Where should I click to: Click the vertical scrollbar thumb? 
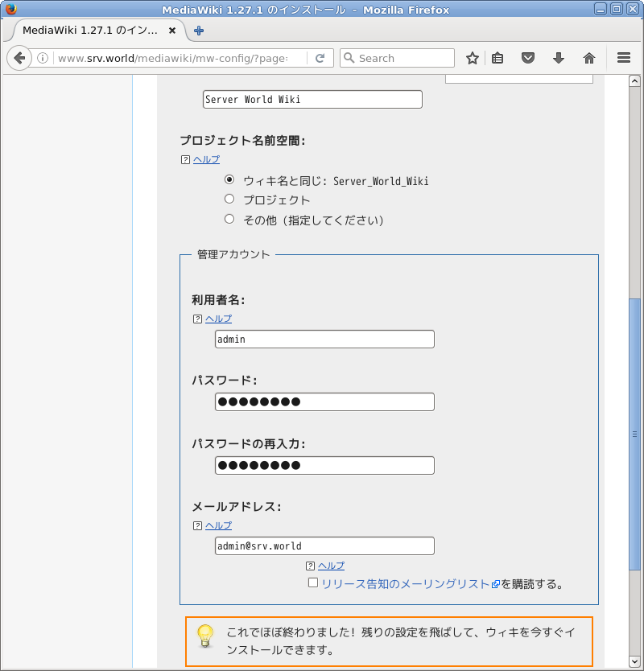tap(634, 434)
